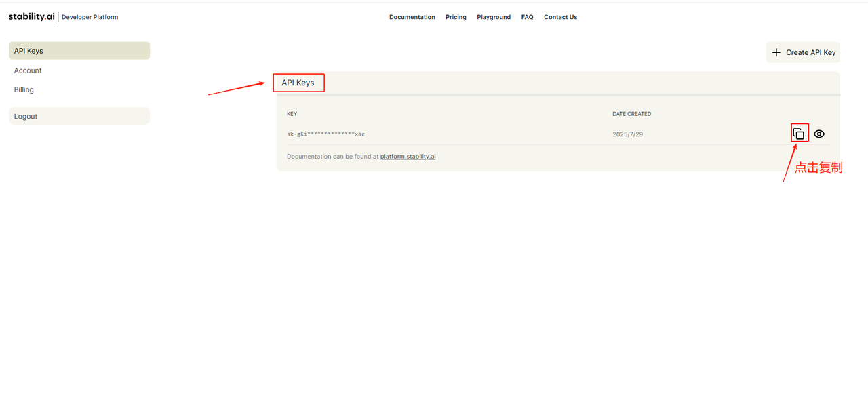Click the 2025/7/29 creation date
Viewport: 868px width, 404px height.
tap(627, 134)
